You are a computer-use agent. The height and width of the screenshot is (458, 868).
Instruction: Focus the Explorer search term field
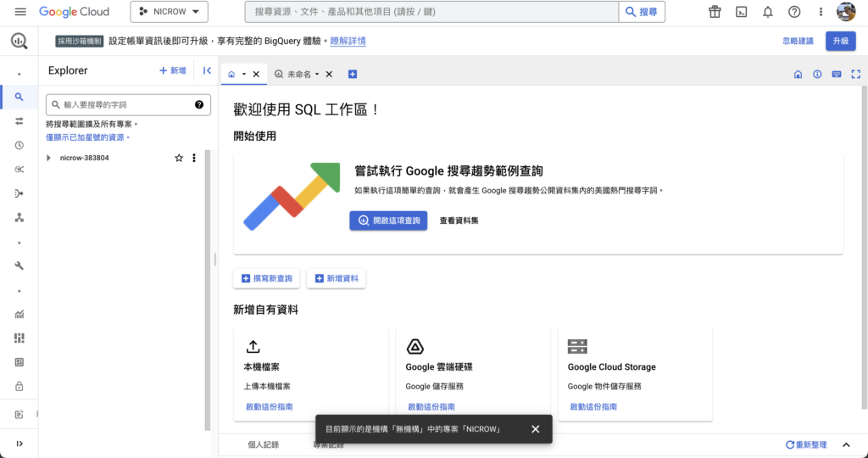(x=128, y=104)
